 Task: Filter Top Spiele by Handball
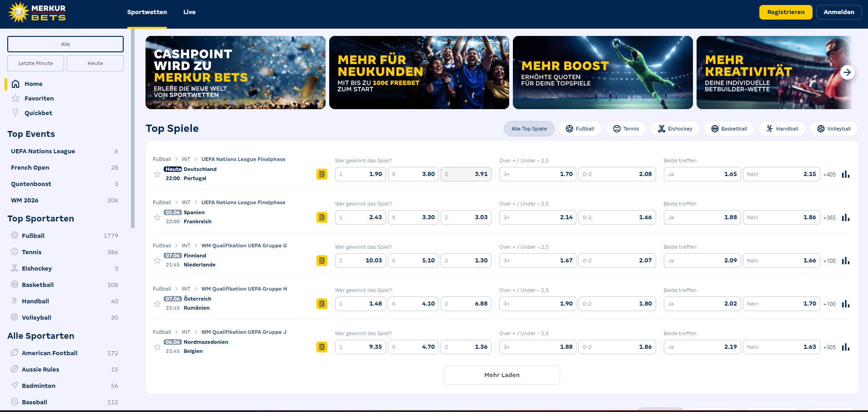coord(782,129)
